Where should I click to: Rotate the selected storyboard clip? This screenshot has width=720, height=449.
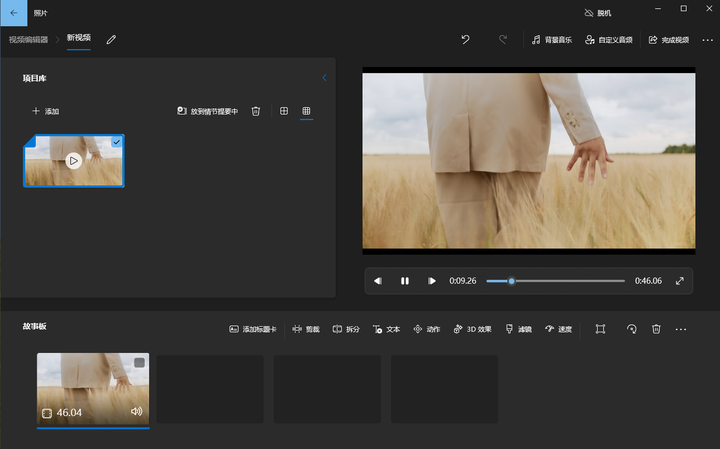[x=632, y=329]
